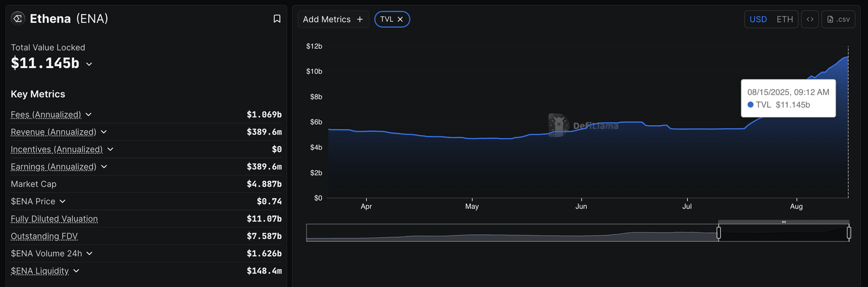Open the Add Metrics menu

pos(333,19)
